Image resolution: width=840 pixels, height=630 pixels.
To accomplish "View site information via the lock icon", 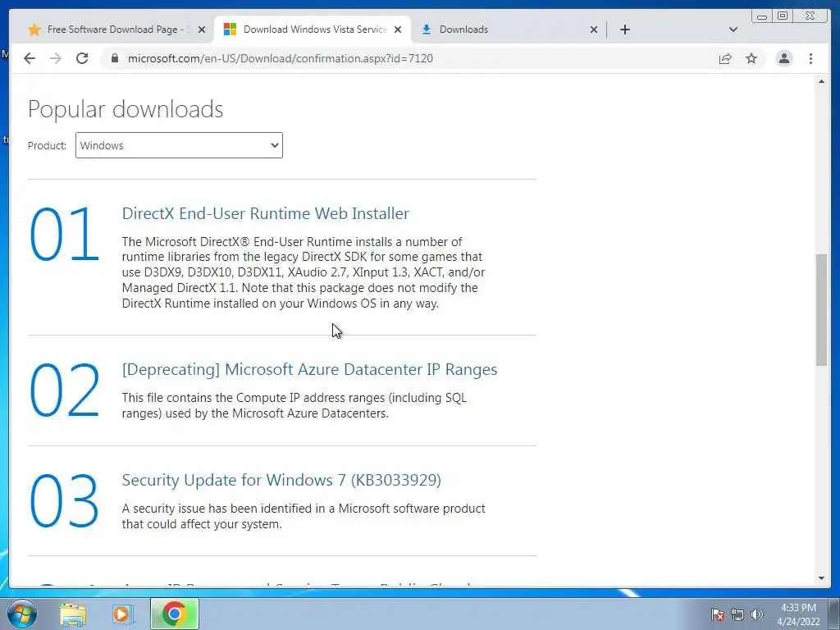I will (115, 58).
